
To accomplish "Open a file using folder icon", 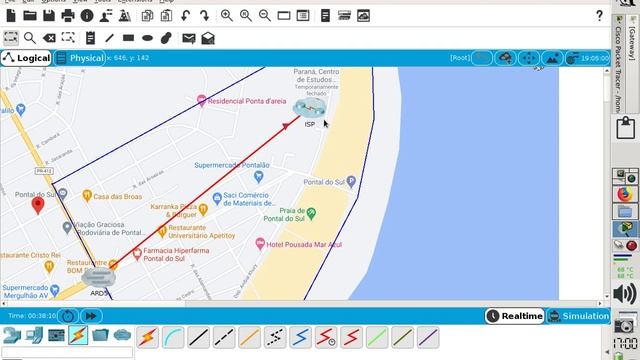I will [30, 16].
